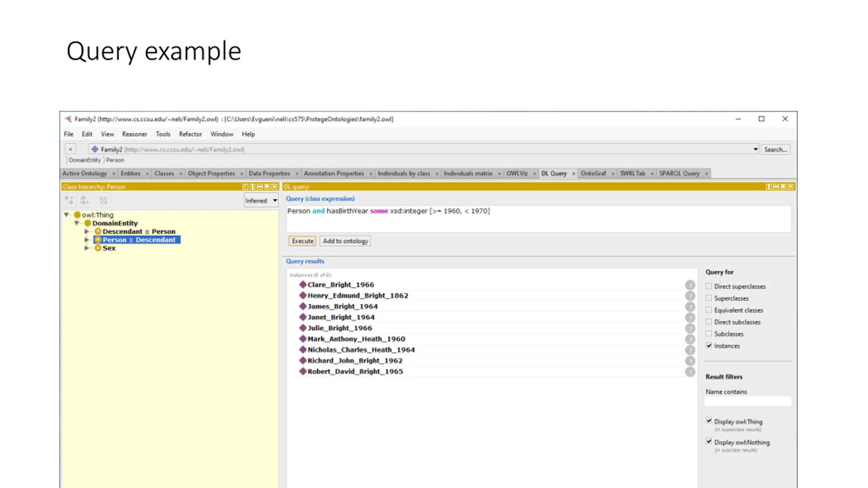Image resolution: width=868 pixels, height=488 pixels.
Task: Click the delete class icon in hierarchy toolbar
Action: coord(103,200)
